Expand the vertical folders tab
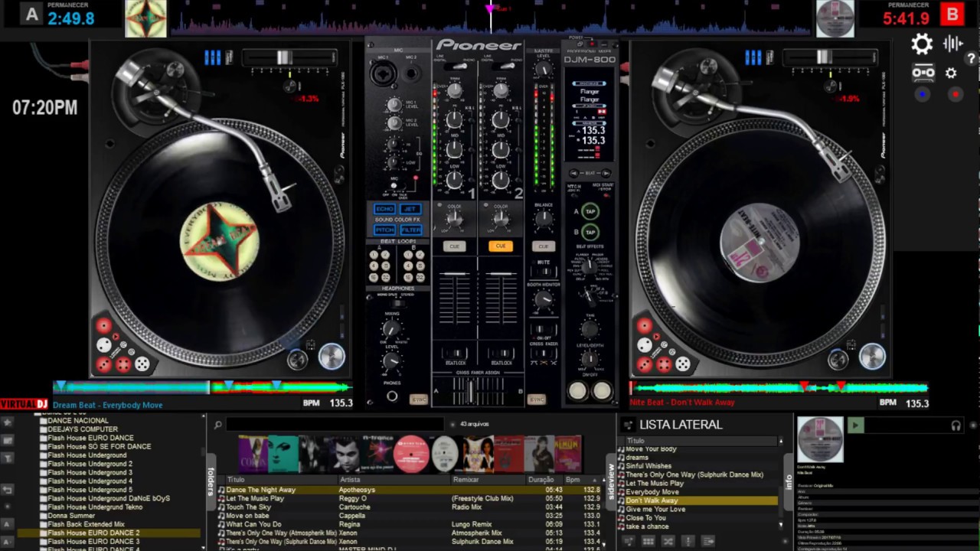Viewport: 980px width, 551px height. click(211, 481)
